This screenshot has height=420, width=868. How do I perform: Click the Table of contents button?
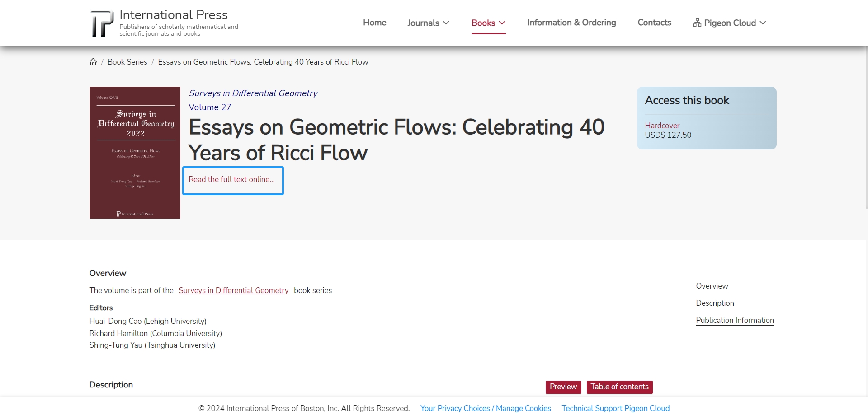click(x=619, y=387)
